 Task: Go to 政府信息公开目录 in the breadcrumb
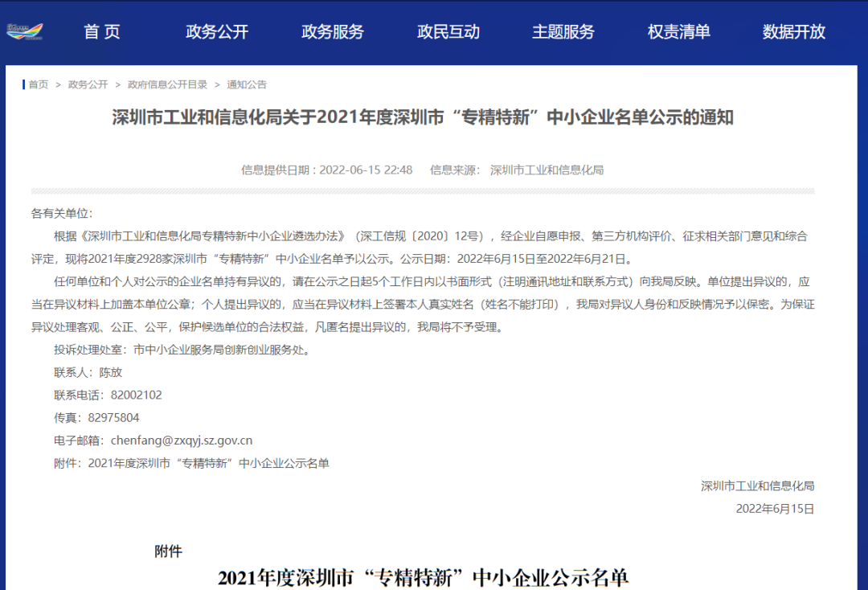[x=167, y=84]
